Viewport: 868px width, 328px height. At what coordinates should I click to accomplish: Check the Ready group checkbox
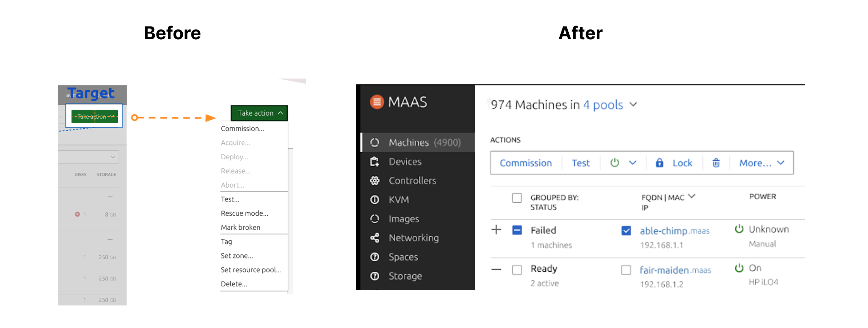(x=517, y=270)
